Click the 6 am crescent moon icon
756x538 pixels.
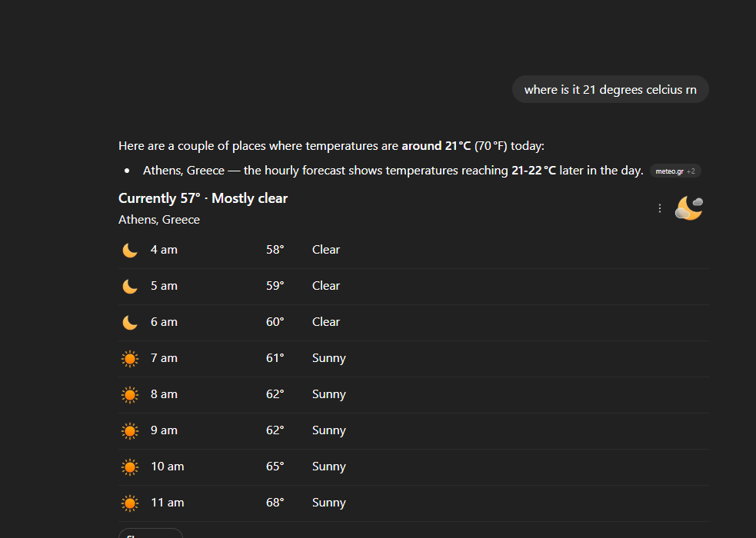click(130, 322)
